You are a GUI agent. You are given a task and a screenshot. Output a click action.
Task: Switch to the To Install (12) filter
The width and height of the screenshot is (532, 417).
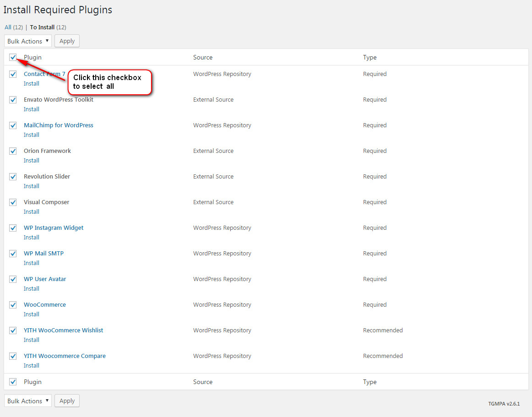coord(48,27)
